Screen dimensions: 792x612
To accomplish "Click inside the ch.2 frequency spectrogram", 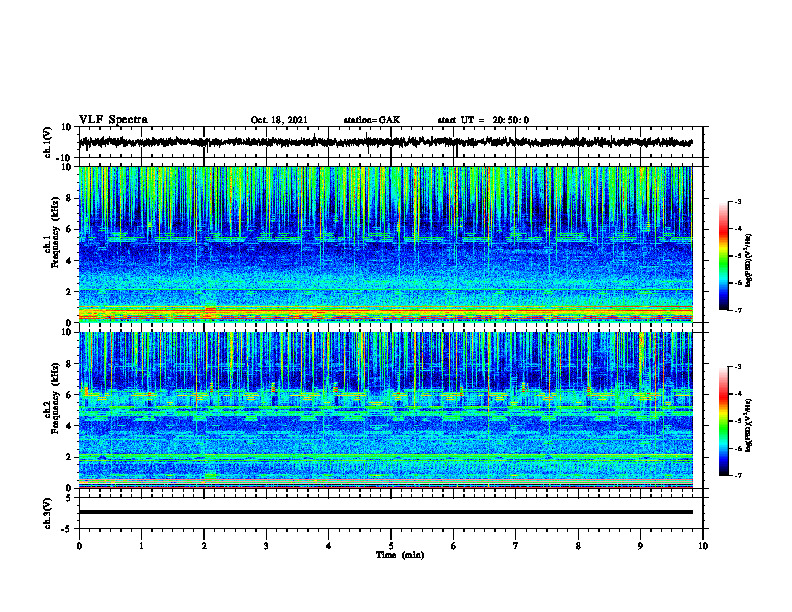I will [x=386, y=410].
